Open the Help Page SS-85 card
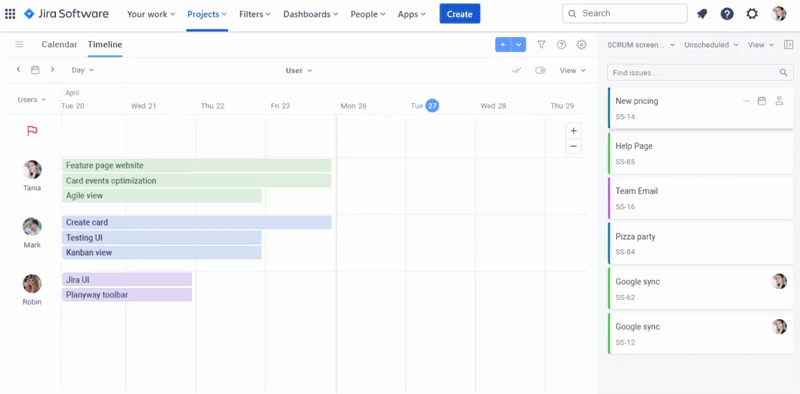 click(701, 153)
